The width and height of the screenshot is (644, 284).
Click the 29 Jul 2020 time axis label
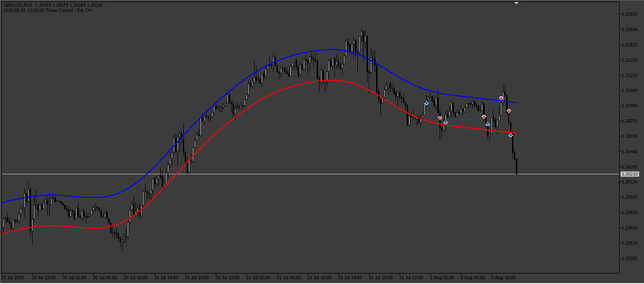coord(12,277)
